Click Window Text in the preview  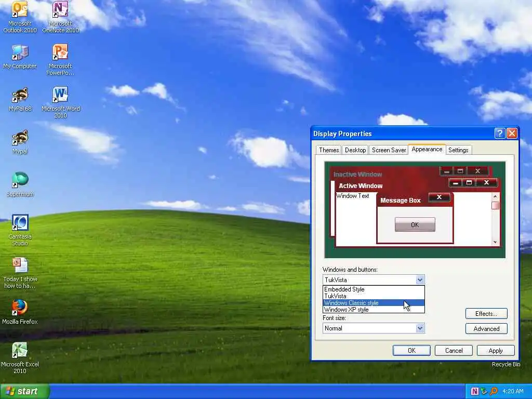click(x=353, y=196)
